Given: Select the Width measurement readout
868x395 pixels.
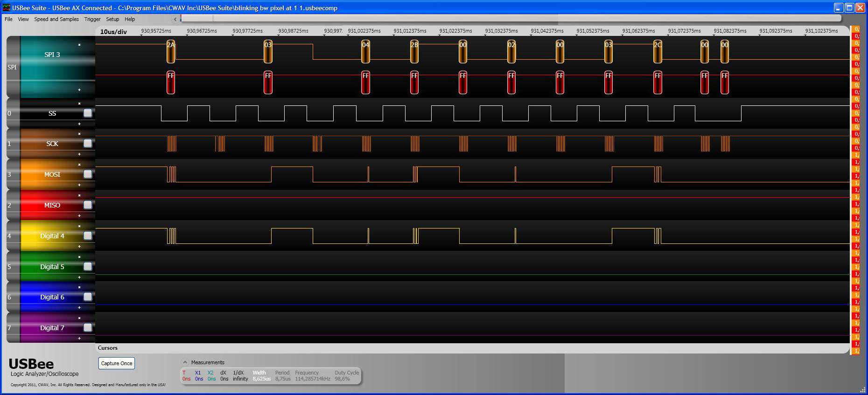Looking at the screenshot, I should (261, 376).
